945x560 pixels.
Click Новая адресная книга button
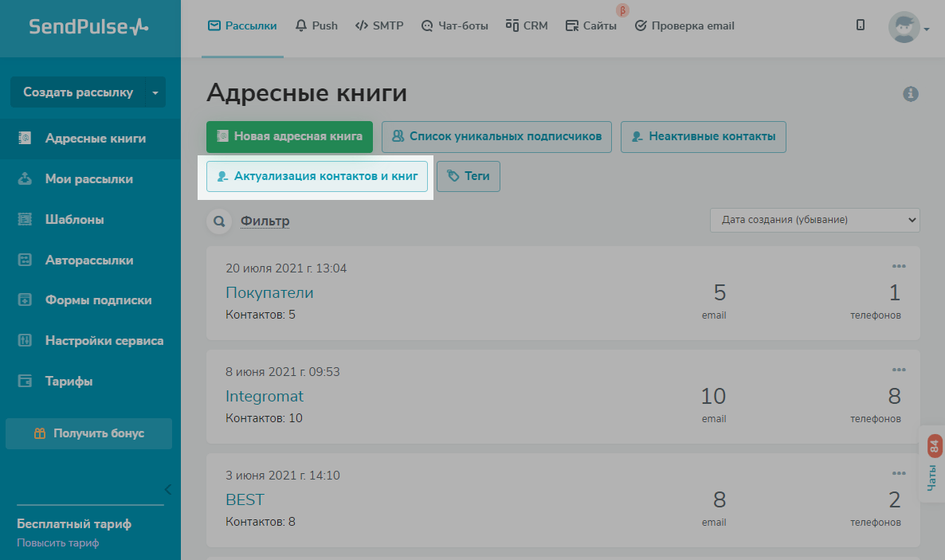coord(289,136)
